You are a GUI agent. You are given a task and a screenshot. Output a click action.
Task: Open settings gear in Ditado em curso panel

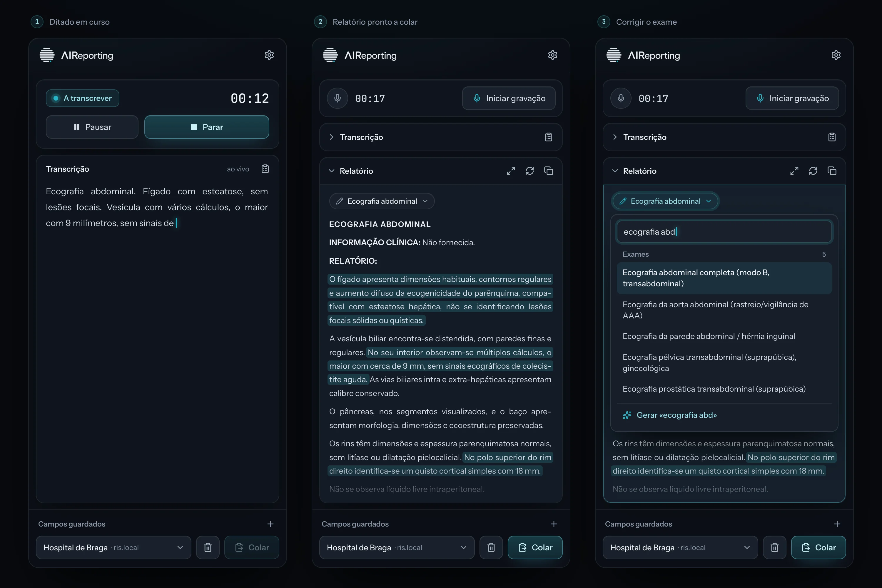click(269, 55)
